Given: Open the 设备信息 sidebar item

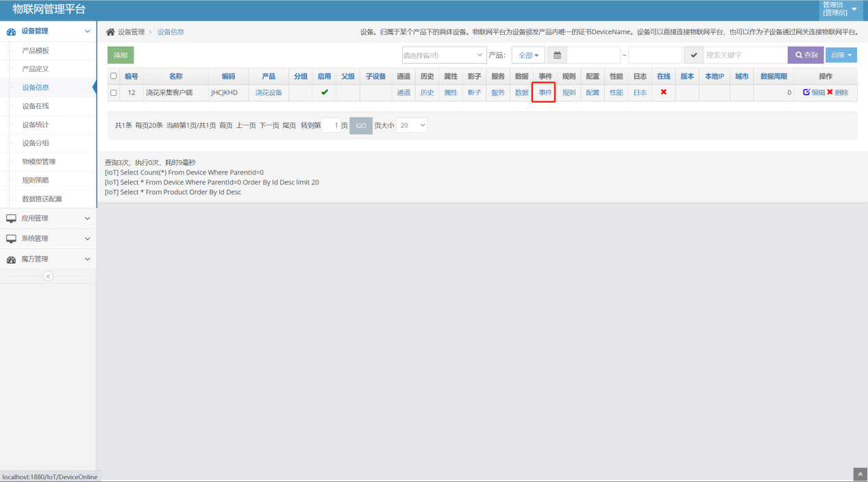Looking at the screenshot, I should pyautogui.click(x=36, y=88).
